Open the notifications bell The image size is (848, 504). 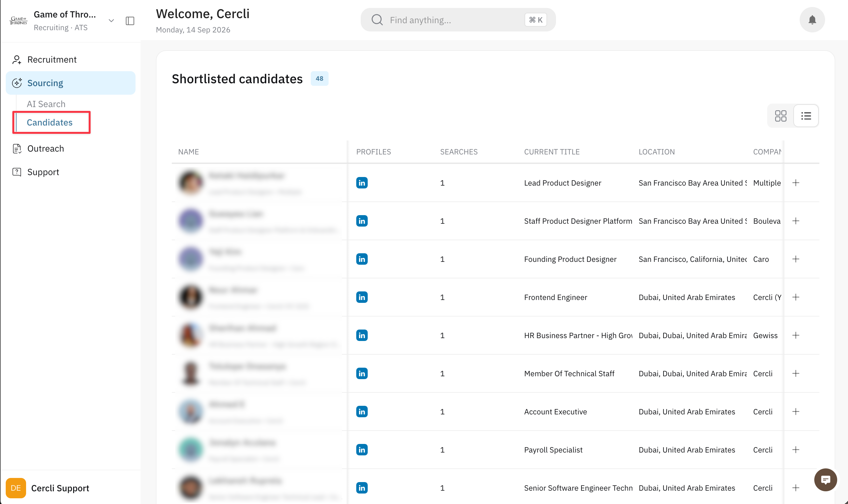click(812, 20)
